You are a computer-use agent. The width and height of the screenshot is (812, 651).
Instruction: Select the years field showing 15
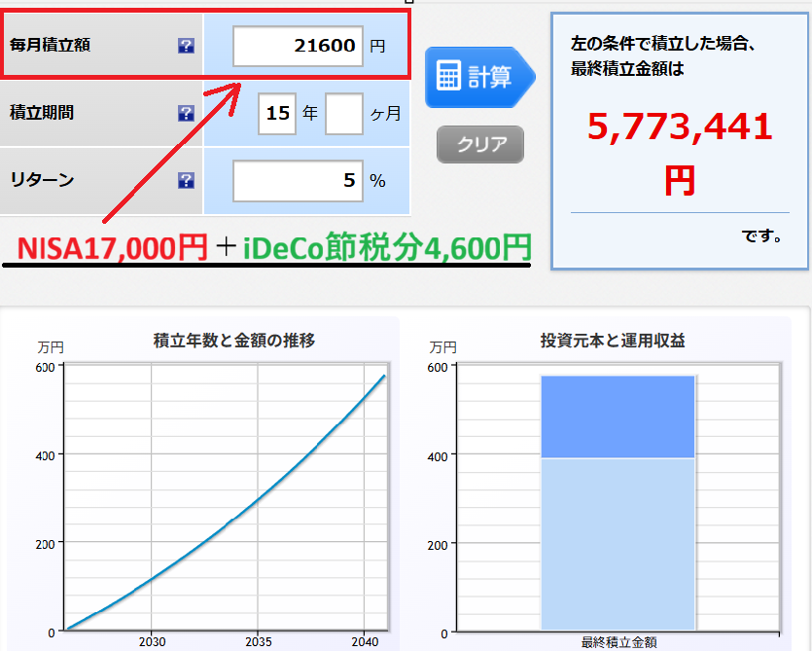click(x=277, y=114)
